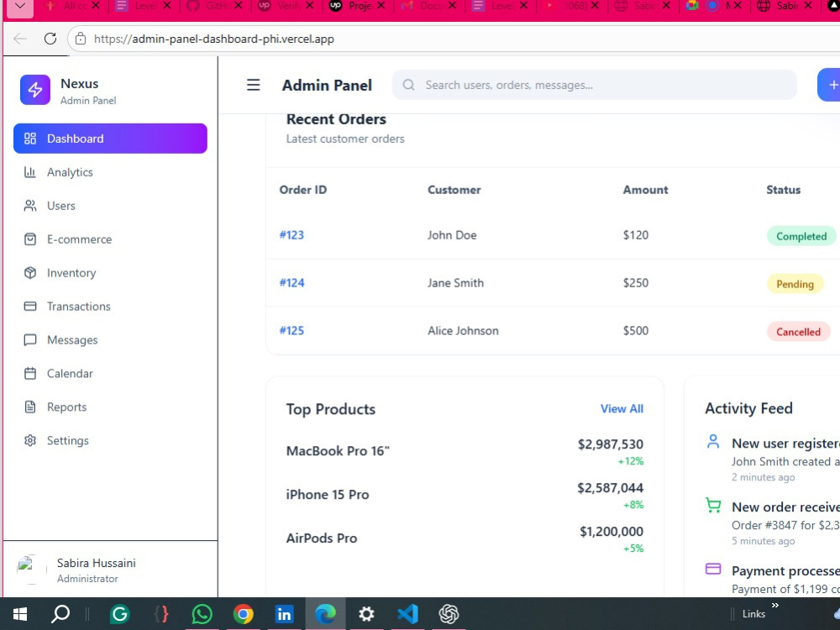Open order #124 link
840x630 pixels.
click(x=291, y=282)
